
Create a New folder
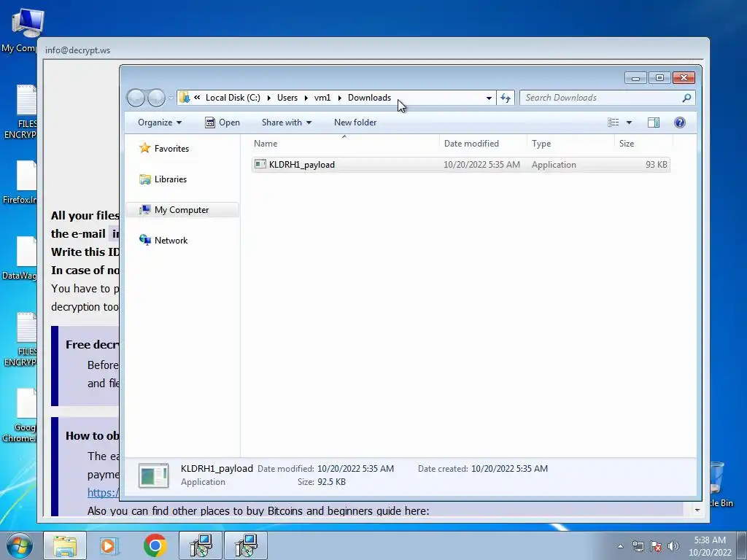[355, 122]
